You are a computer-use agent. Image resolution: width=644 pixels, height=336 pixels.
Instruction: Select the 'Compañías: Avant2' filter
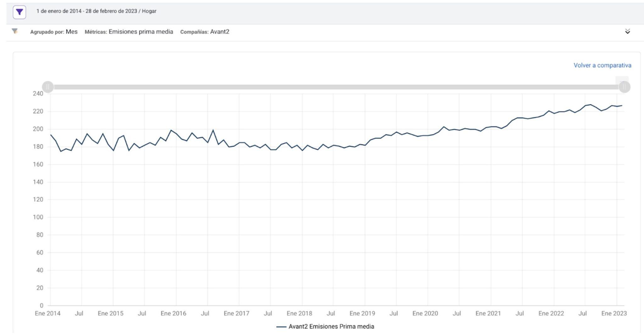pyautogui.click(x=204, y=32)
